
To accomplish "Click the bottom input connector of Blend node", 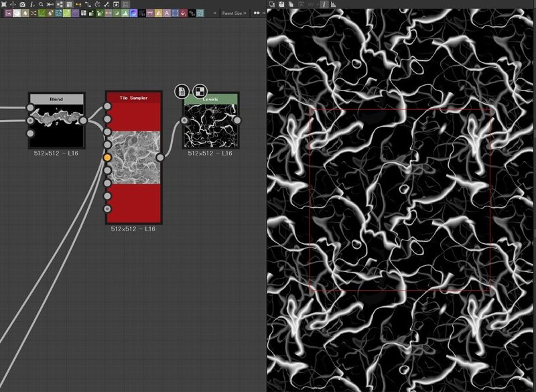I will pyautogui.click(x=30, y=133).
